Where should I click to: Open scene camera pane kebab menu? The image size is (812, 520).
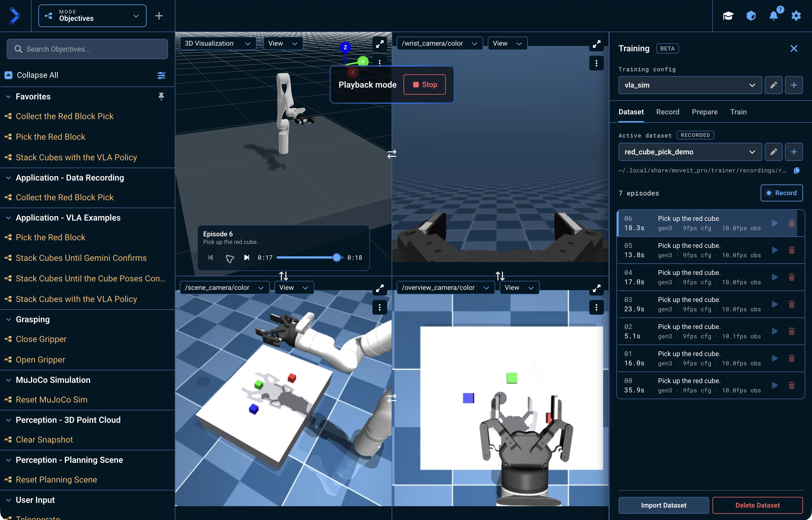tap(380, 307)
